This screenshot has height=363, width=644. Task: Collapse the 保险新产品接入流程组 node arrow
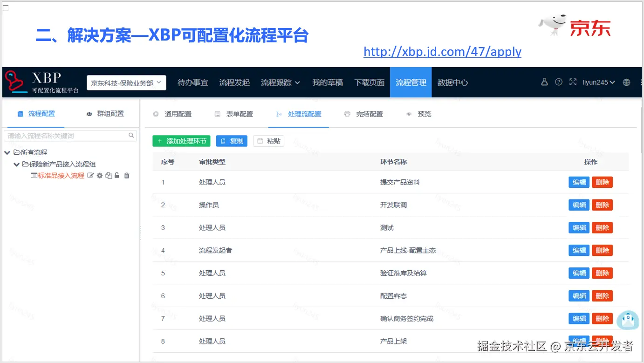pyautogui.click(x=17, y=164)
